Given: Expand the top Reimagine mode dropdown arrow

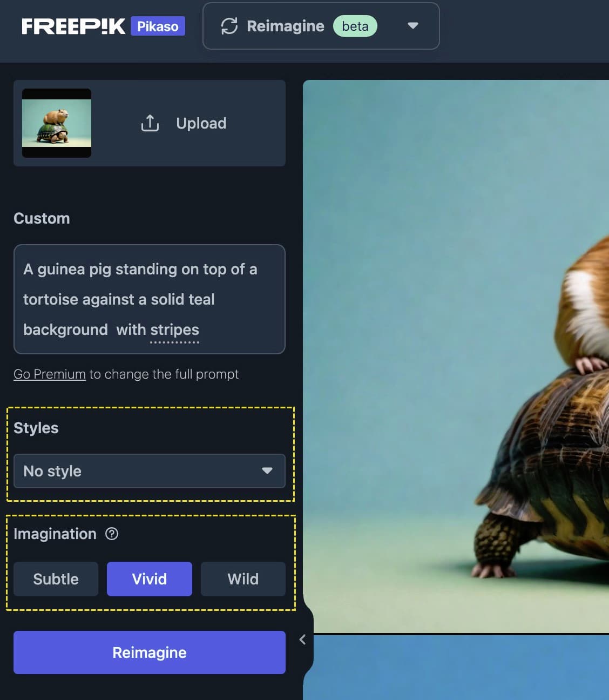Looking at the screenshot, I should point(413,26).
